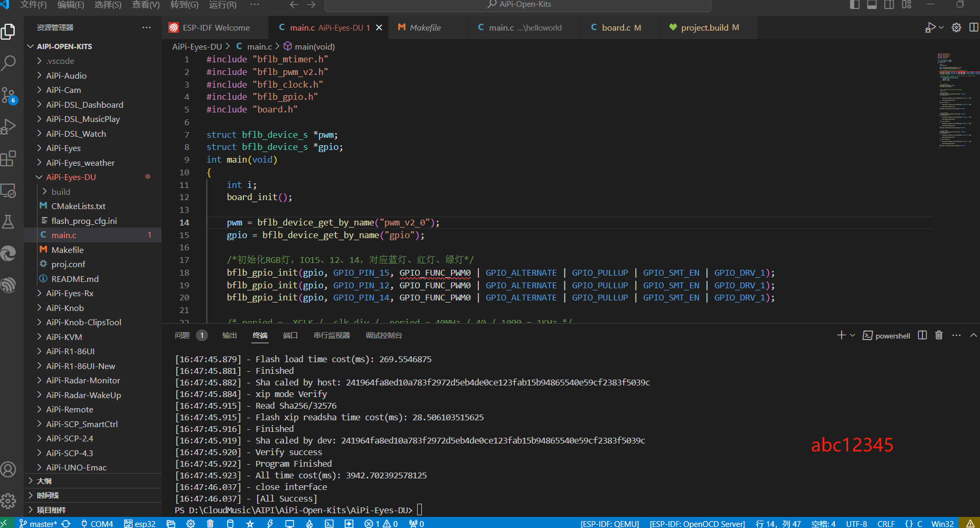The image size is (980, 528).
Task: Split the terminal panel
Action: point(922,335)
